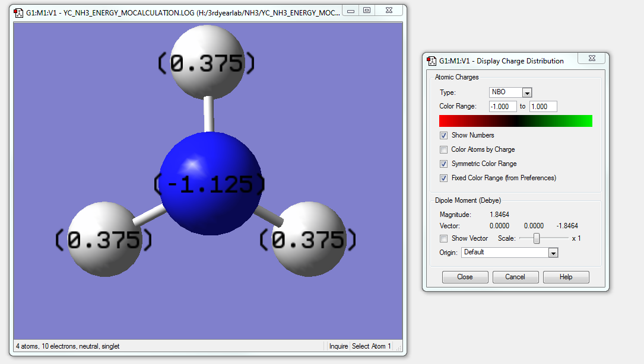
Task: Click the red-to-green charge color gradient bar
Action: 515,121
